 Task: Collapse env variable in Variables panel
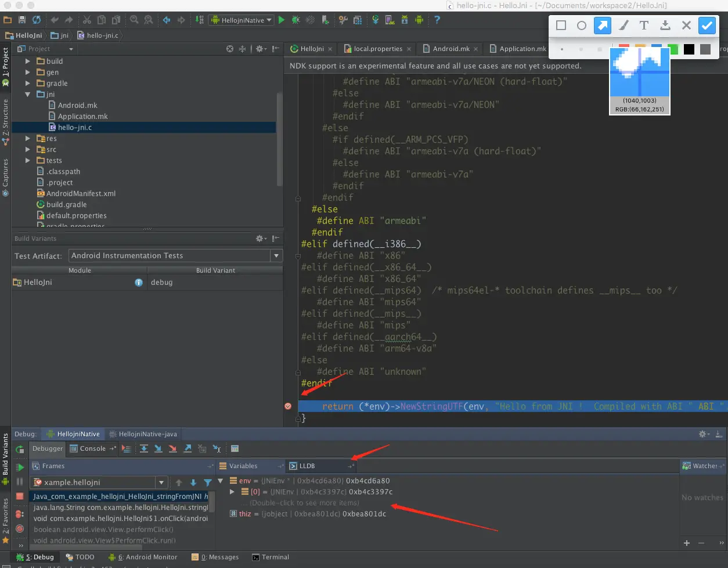[x=221, y=480]
